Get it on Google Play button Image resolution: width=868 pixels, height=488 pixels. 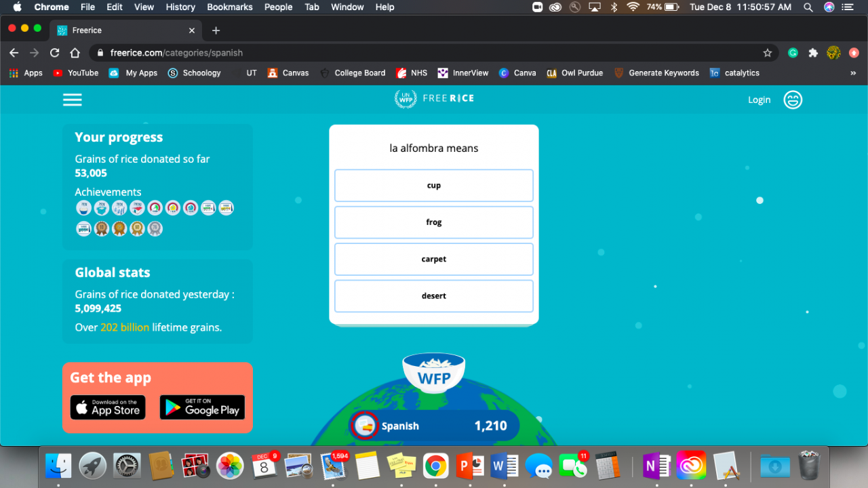[x=202, y=407]
